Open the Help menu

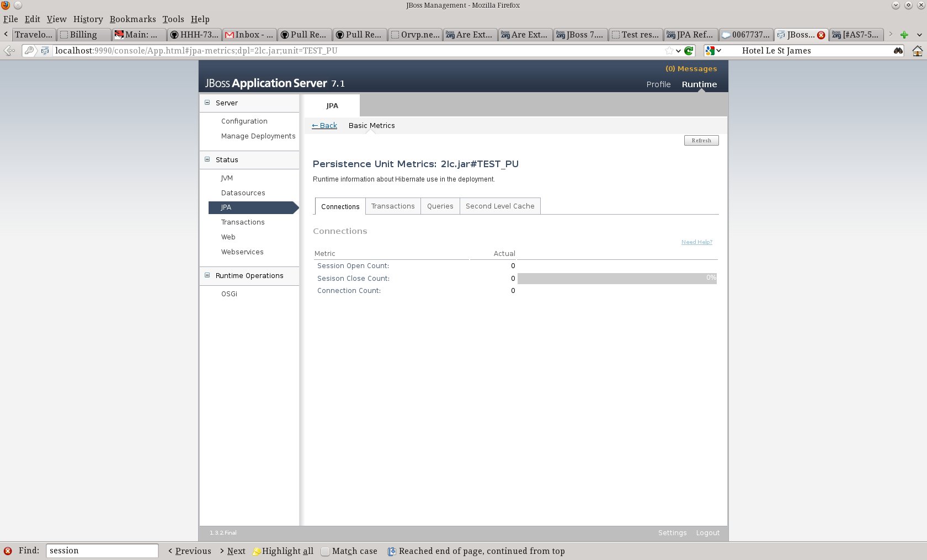click(200, 19)
